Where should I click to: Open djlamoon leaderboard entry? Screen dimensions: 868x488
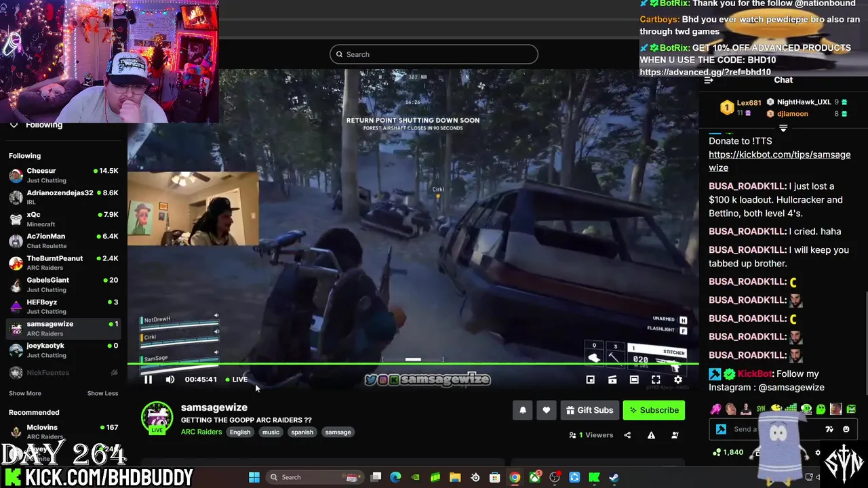[807, 114]
